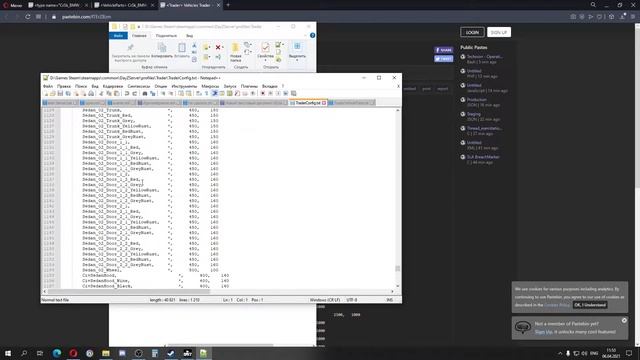Click the Notepad++ icon in the taskbar
Viewport: 640px width, 360px height.
coord(203,353)
